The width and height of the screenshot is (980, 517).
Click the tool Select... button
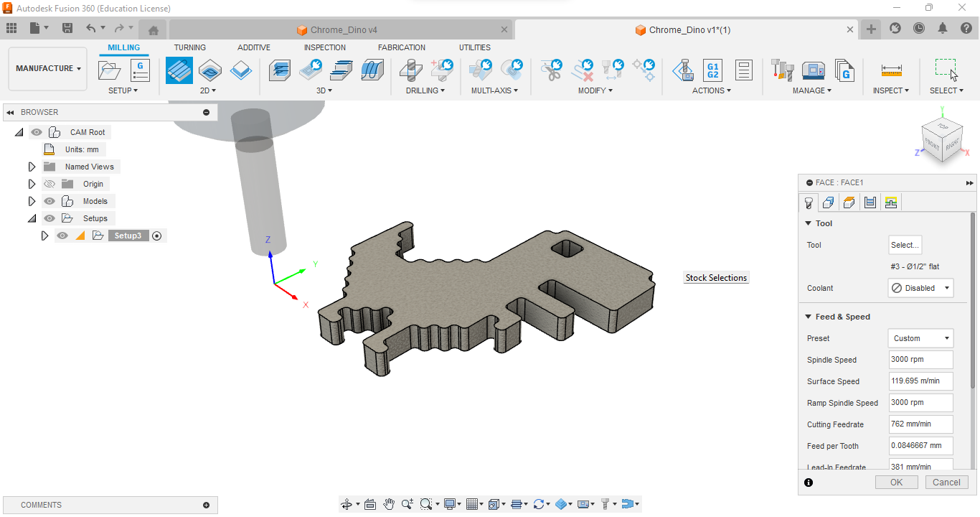coord(905,245)
